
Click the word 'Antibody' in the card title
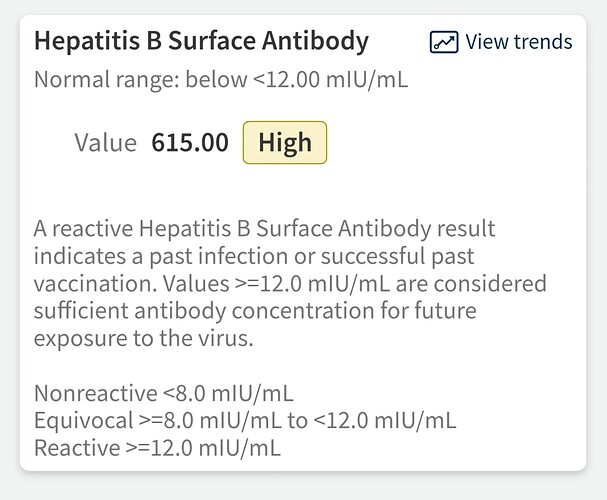click(316, 41)
